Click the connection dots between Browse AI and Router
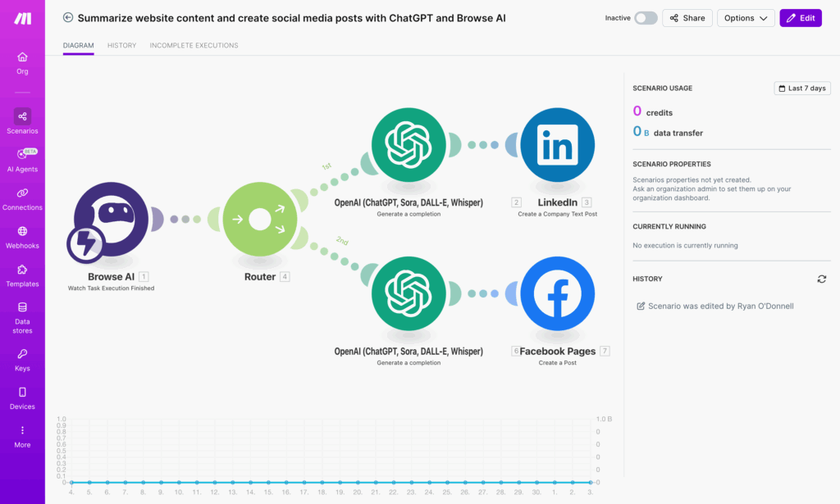Image resolution: width=840 pixels, height=504 pixels. point(185,220)
